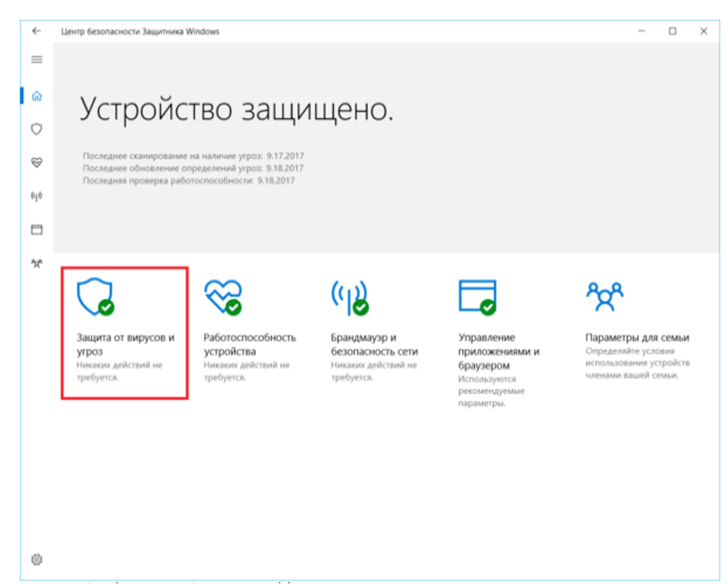
Task: Click the large heart monitor icon
Action: [222, 297]
